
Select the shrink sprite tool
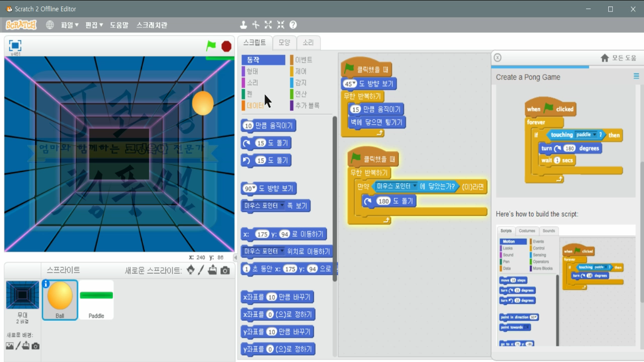281,24
